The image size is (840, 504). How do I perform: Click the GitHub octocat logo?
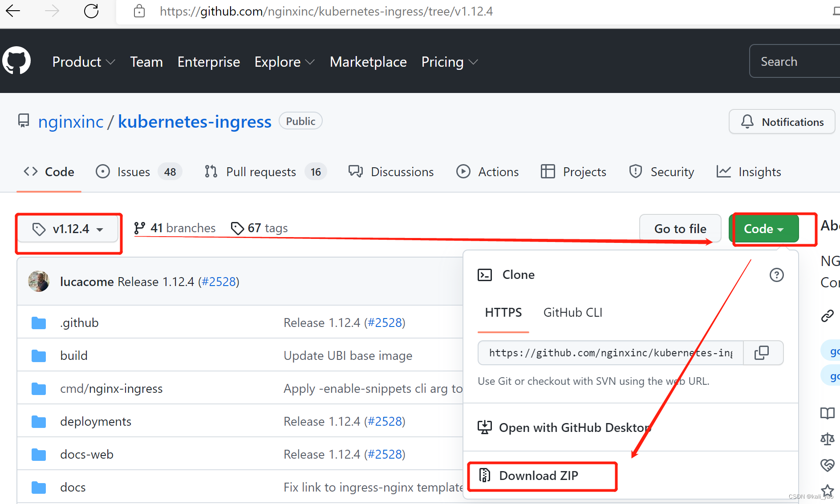[x=16, y=60]
